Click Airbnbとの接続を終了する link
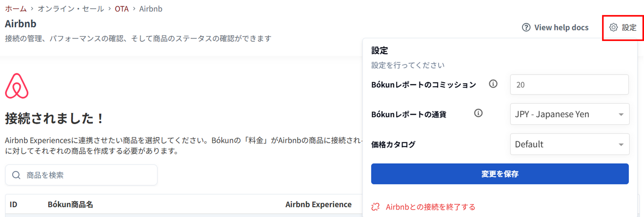 point(430,207)
